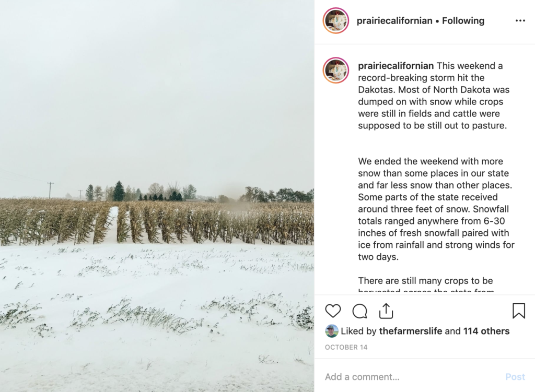Screen dimensions: 535x392
Task: Open the header prairiecalifornian profile picture
Action: point(336,20)
